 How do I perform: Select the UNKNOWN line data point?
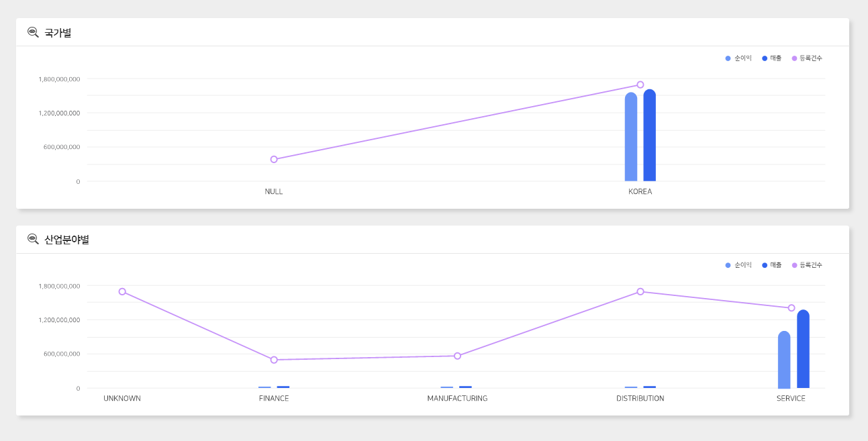122,291
